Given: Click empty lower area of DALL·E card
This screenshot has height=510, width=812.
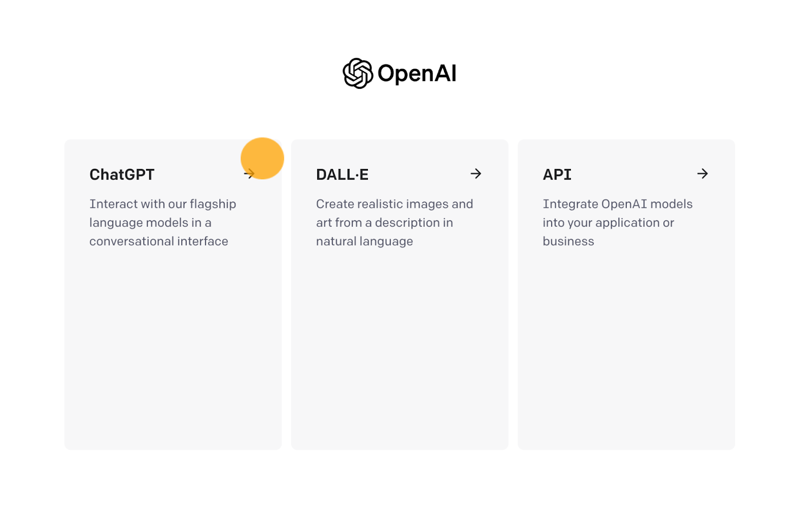Looking at the screenshot, I should (400, 350).
